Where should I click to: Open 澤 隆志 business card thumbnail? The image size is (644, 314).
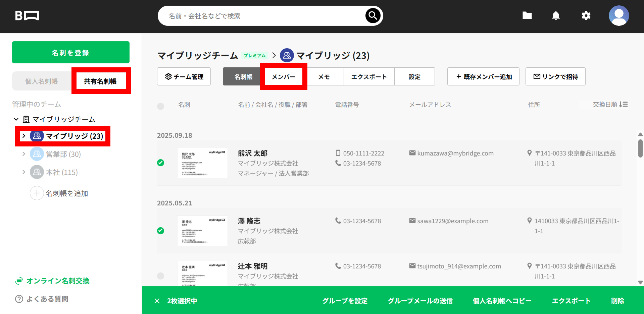202,231
